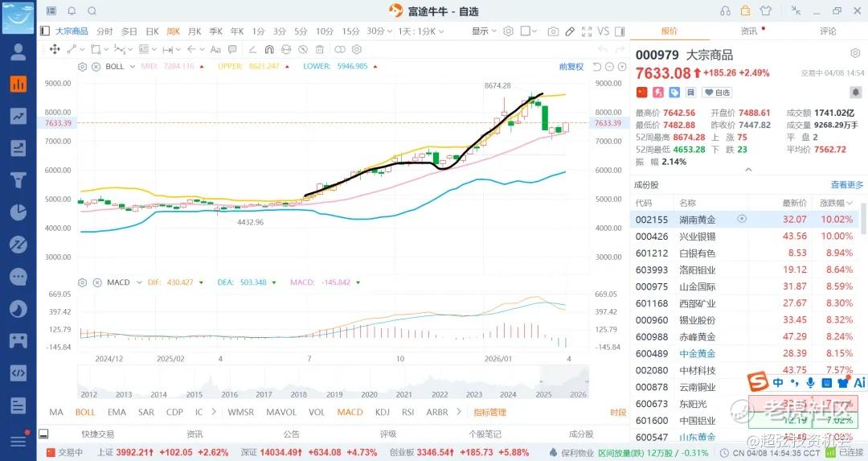Toggle 自选 watchlist heart button
The image size is (868, 461).
tap(717, 93)
